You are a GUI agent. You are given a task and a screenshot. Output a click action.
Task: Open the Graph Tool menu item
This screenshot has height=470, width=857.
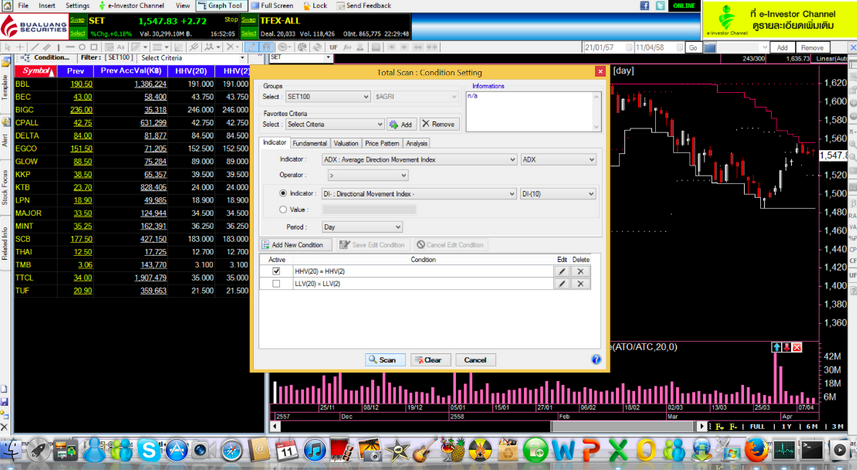pyautogui.click(x=221, y=5)
